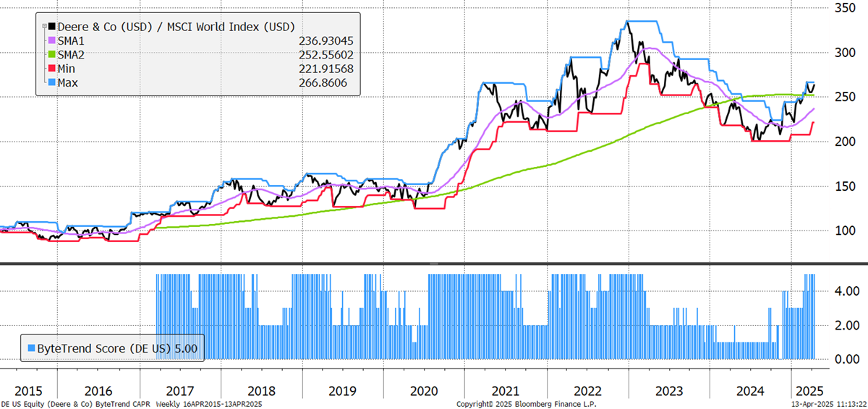Click the ByteTrend Score legend blue swatch
The height and width of the screenshot is (409, 868).
30,348
